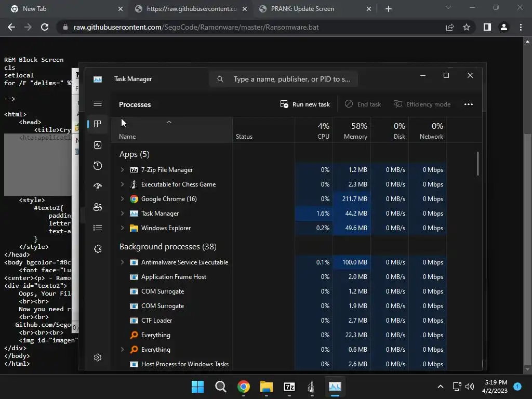Switch to raw.githubusercontent tab

192,9
